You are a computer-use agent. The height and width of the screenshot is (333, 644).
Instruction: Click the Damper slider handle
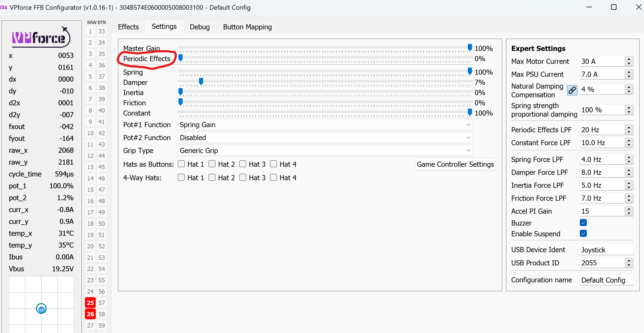point(201,81)
